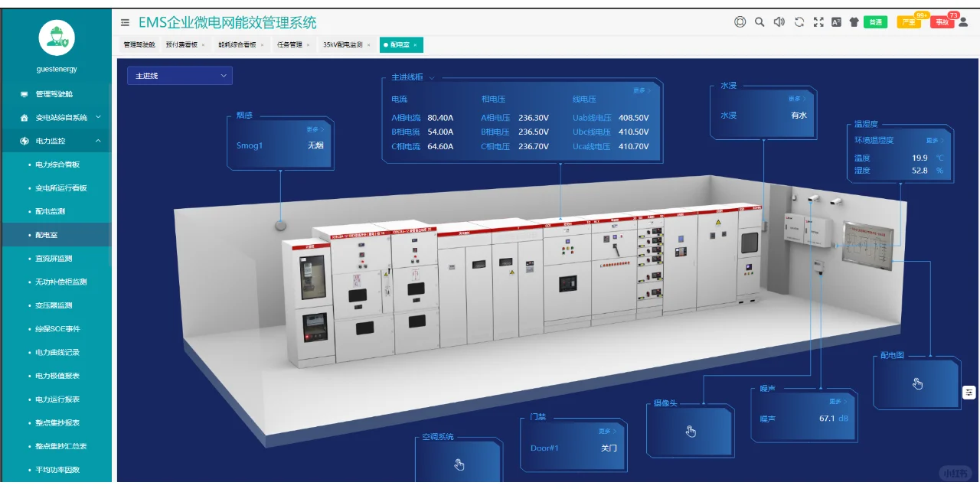
Task: Click the red 事故 alarm button
Action: coord(942,22)
